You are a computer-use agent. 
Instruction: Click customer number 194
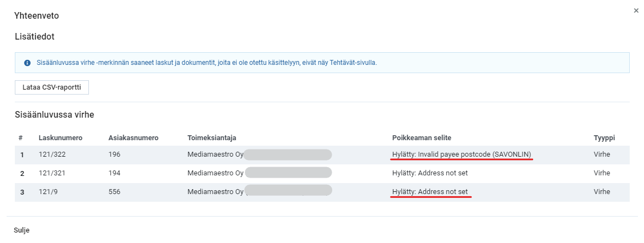click(114, 173)
